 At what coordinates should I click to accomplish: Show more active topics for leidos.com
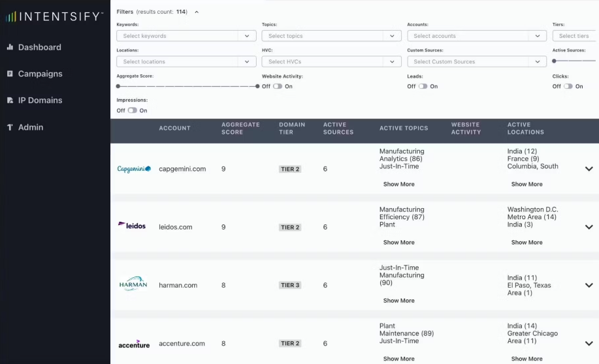pyautogui.click(x=399, y=242)
